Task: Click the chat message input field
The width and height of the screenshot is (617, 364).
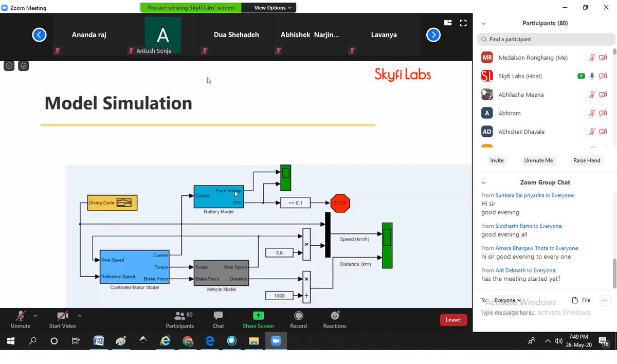Action: tap(545, 313)
